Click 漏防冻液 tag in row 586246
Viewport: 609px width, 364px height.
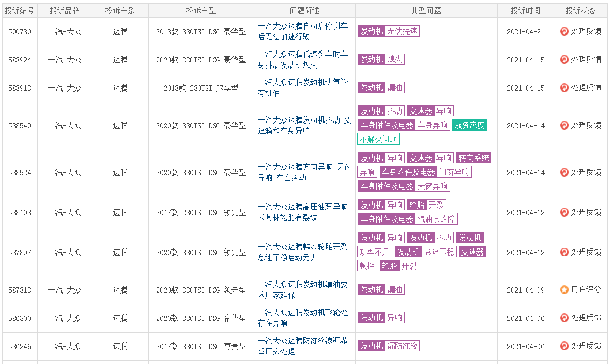point(402,346)
